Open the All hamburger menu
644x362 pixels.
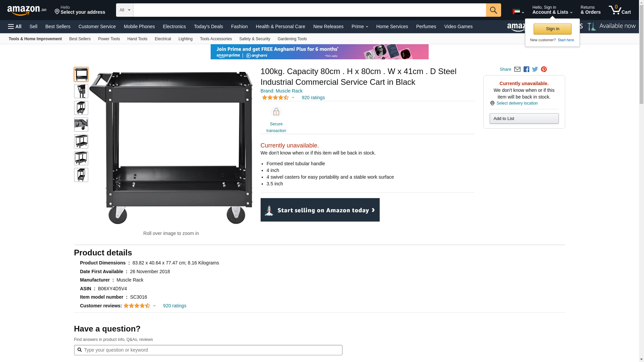click(15, 26)
